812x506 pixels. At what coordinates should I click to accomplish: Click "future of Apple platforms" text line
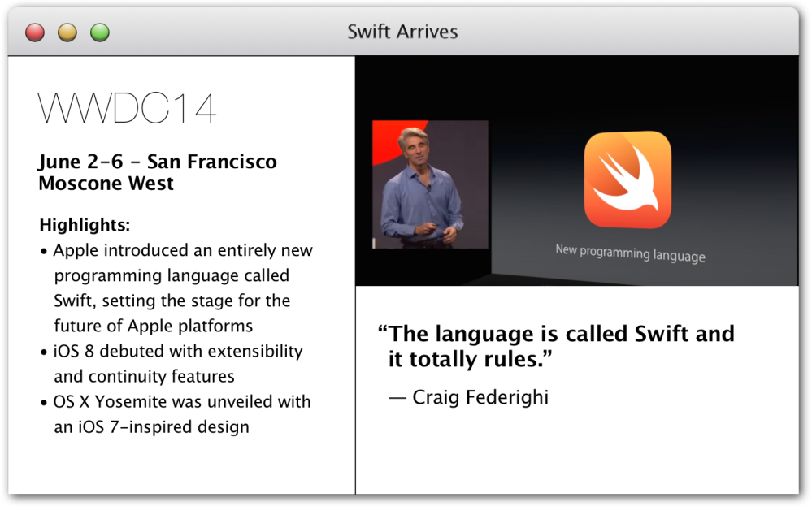point(153,327)
